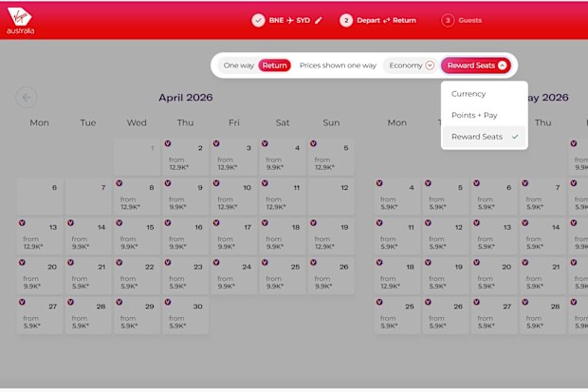Select April 24 date cell

click(234, 276)
